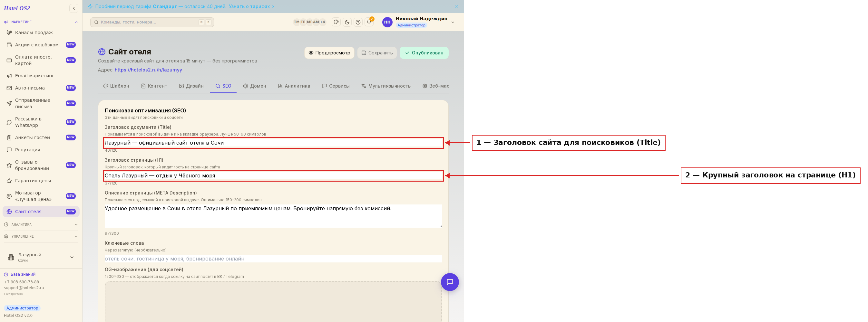Open Репутация menu item
The height and width of the screenshot is (322, 868).
pos(41,150)
